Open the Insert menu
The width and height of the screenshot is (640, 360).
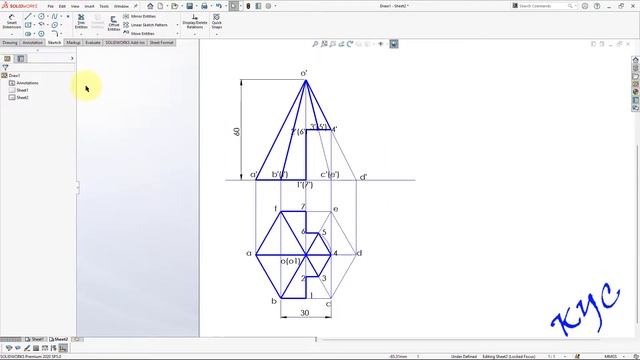(89, 6)
